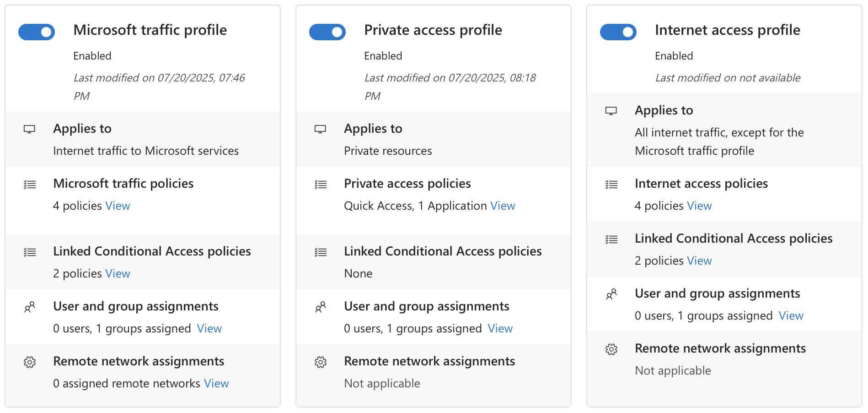
Task: Click gear icon in Internet access Remote network assignments
Action: tap(611, 349)
